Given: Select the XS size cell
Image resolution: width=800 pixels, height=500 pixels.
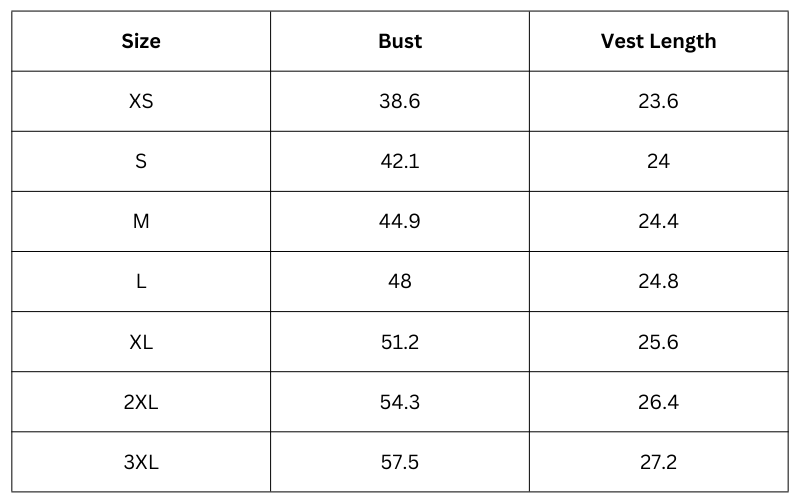Looking at the screenshot, I should click(x=141, y=101).
